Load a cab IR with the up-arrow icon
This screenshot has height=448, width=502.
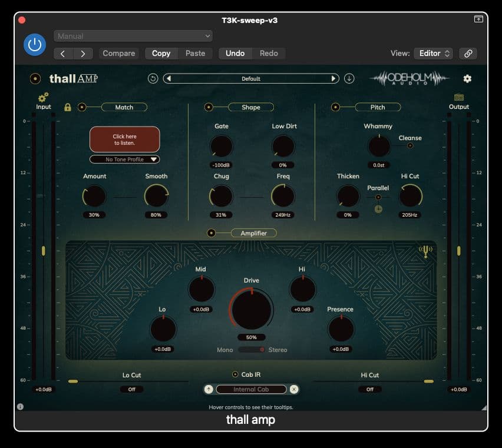(209, 389)
